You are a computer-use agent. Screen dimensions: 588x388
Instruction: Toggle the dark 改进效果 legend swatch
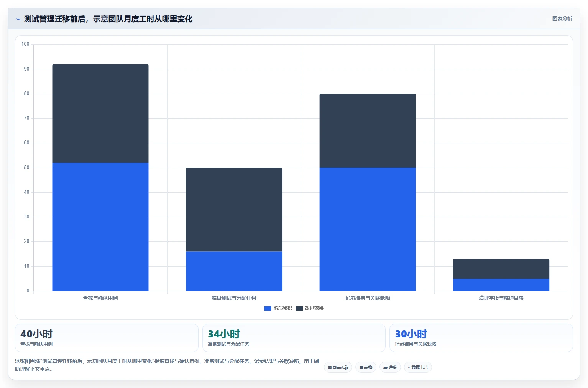[299, 308]
